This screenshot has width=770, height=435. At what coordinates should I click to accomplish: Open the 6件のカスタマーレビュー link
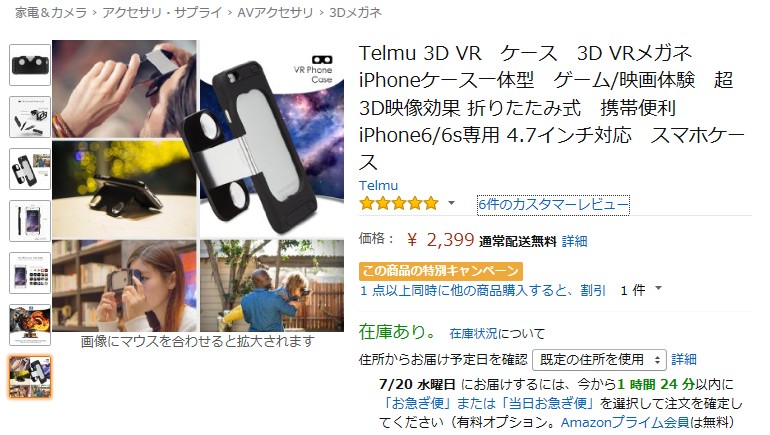(553, 205)
